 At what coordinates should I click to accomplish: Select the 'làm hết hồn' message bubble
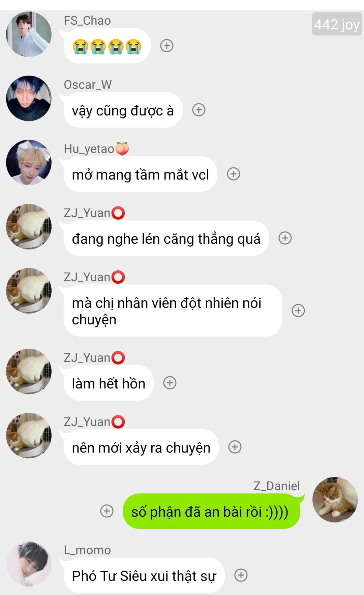[109, 383]
